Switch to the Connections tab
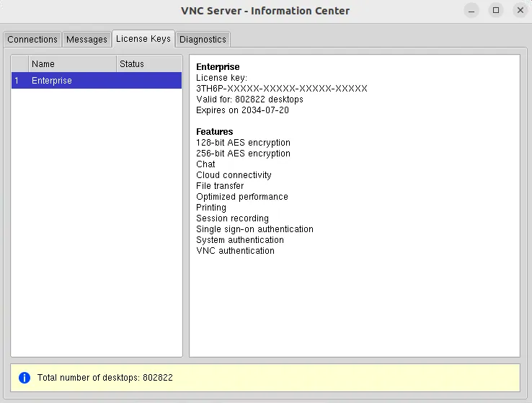 tap(32, 40)
